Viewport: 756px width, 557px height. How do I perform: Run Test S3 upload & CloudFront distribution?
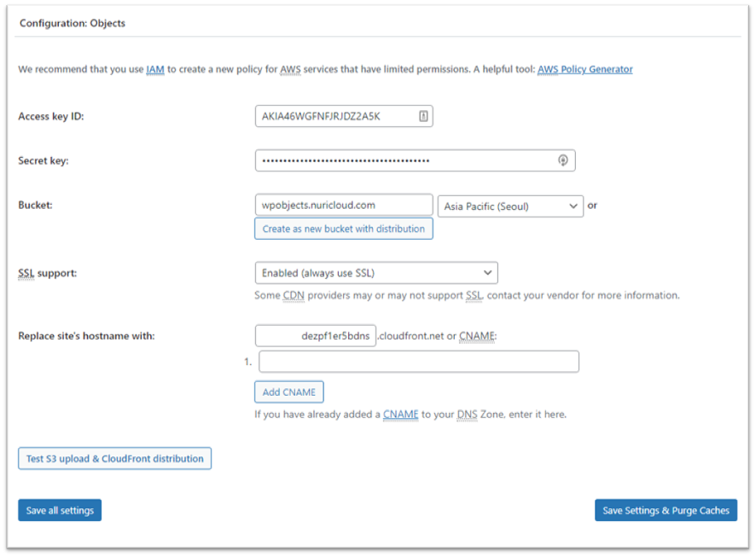[x=114, y=458]
